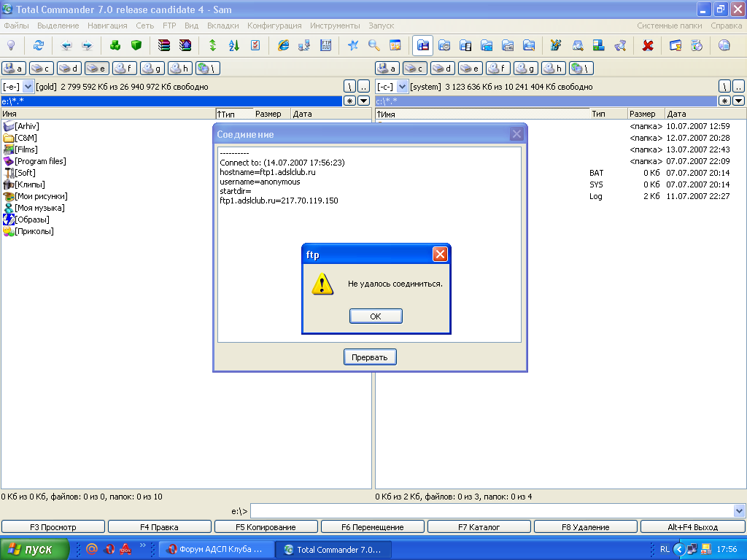Click the red checkmarks list icon
Viewport: 747px width, 560px height.
[x=255, y=45]
